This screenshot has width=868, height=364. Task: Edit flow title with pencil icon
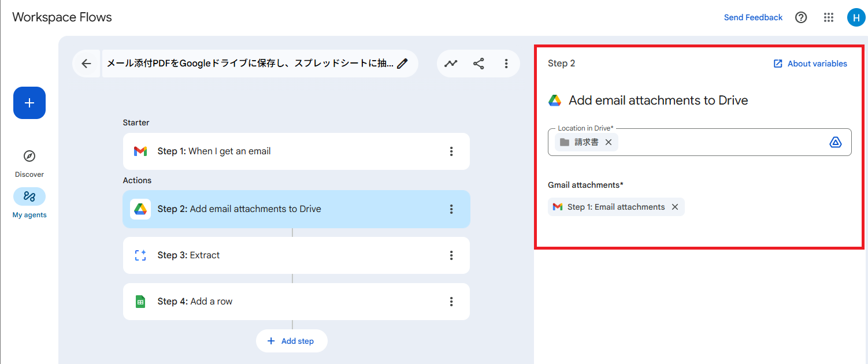tap(403, 64)
